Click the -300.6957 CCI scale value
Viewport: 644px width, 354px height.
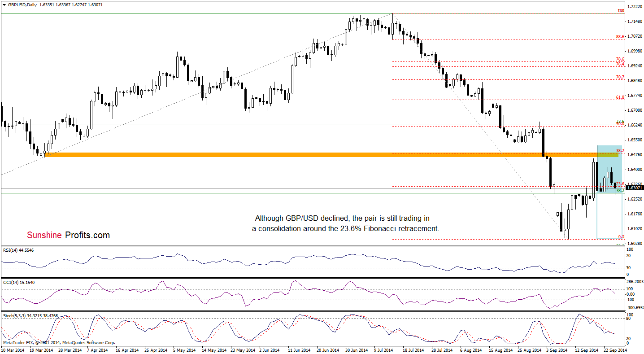tap(635, 308)
